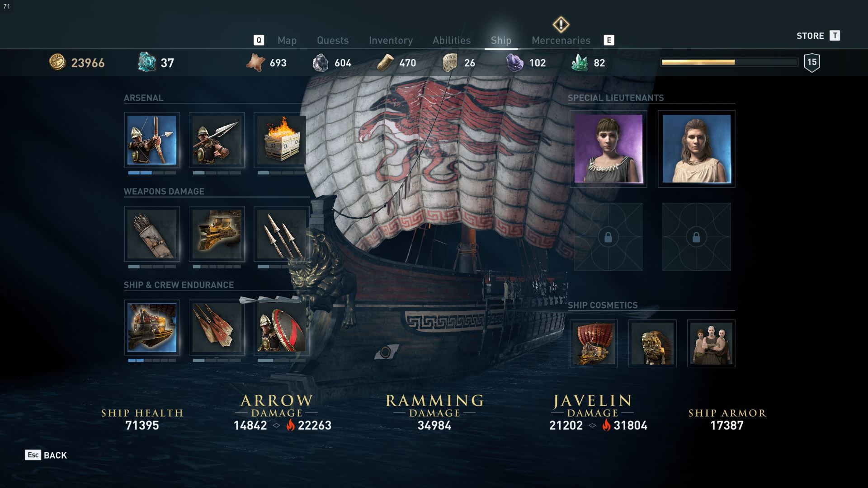Screen dimensions: 868x488
Task: Select the archer arsenal upgrade icon
Action: 152,140
